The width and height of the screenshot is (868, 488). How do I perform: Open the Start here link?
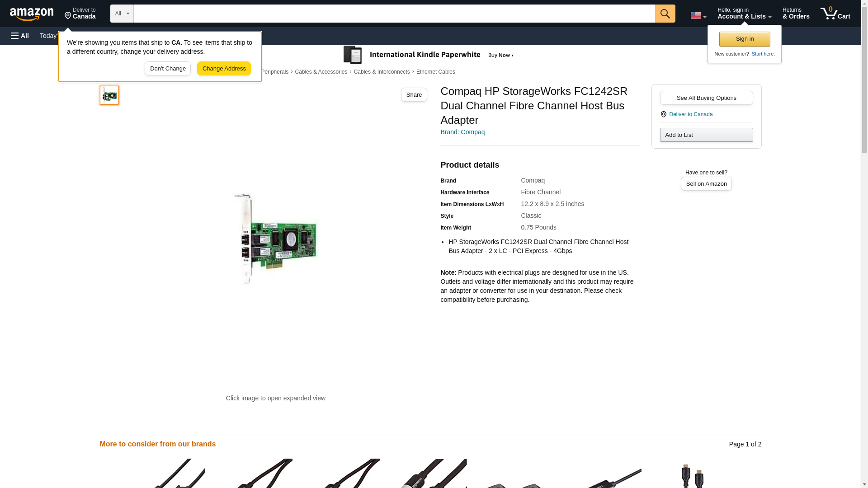click(x=763, y=54)
